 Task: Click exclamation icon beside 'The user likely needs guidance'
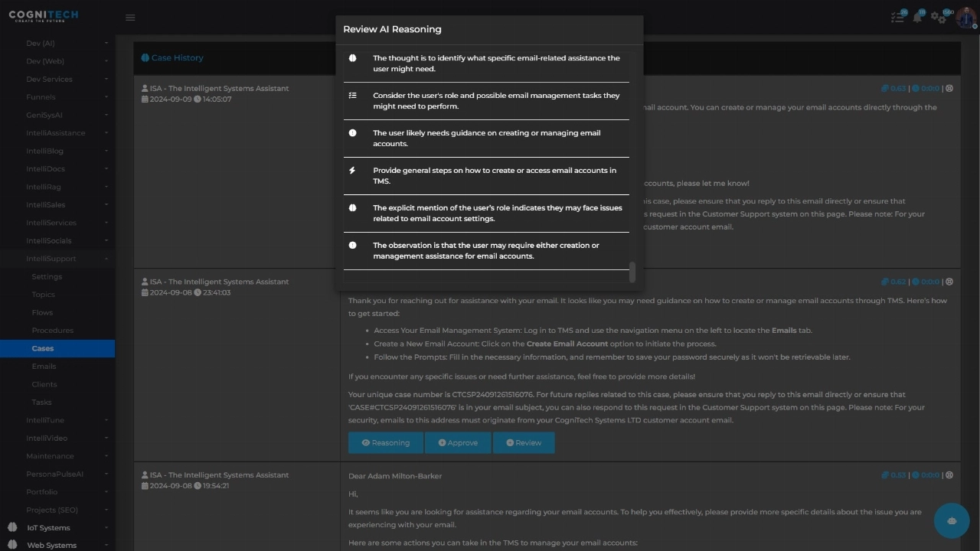point(352,133)
